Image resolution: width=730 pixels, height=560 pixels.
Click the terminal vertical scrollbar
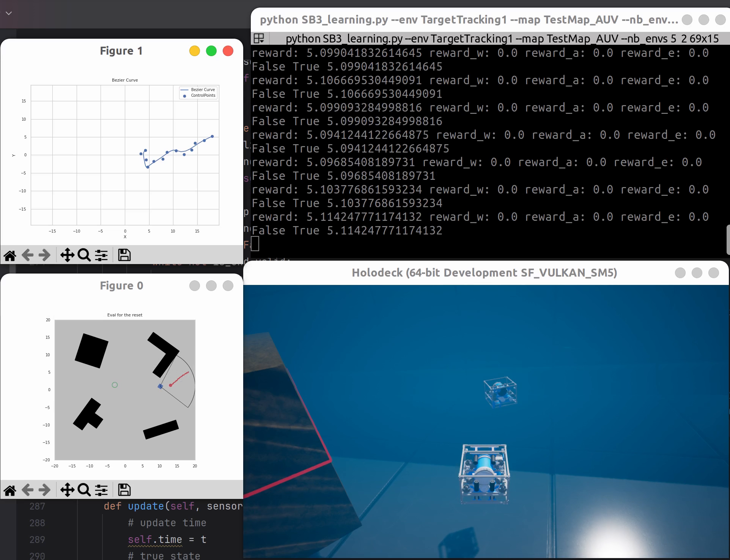pyautogui.click(x=728, y=240)
